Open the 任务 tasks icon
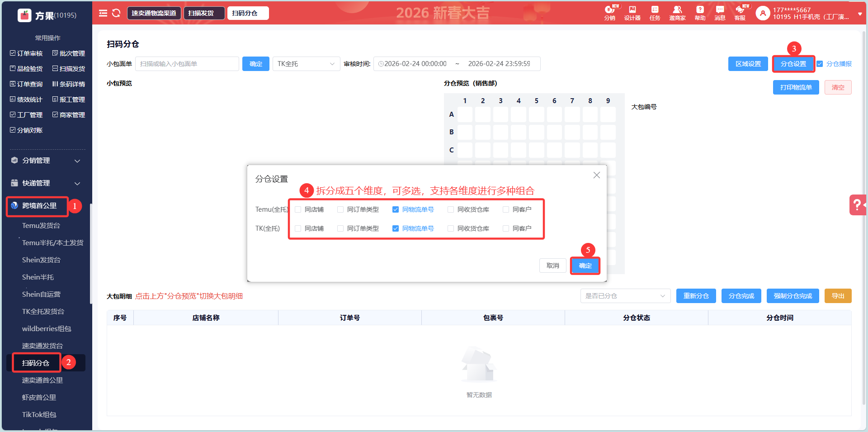 [x=655, y=13]
